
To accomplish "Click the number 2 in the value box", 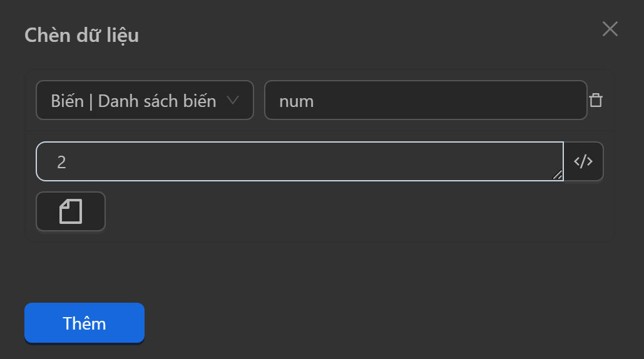I will 61,162.
